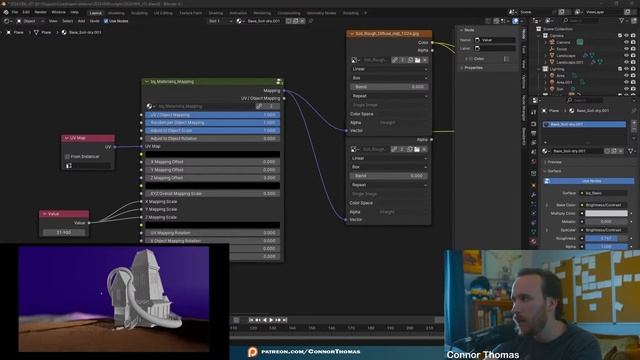The width and height of the screenshot is (640, 360).
Task: Click Base Color Brightness/Contrast link field
Action: (606, 205)
